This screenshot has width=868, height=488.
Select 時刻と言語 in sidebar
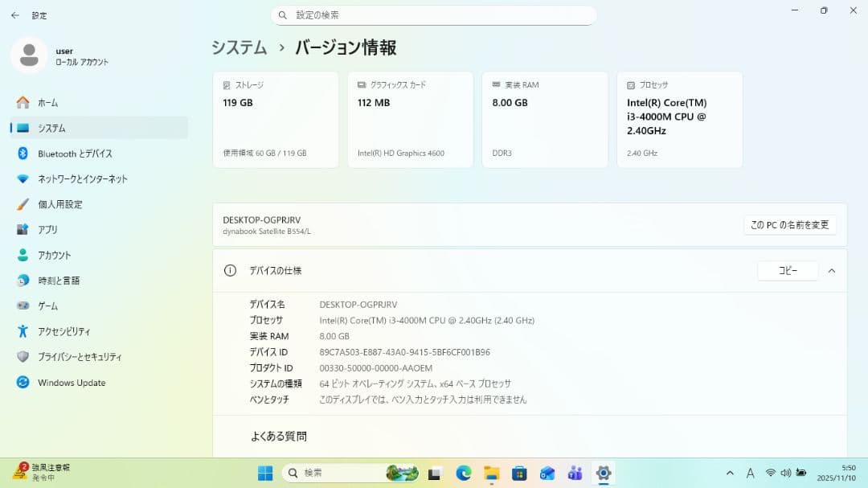59,281
